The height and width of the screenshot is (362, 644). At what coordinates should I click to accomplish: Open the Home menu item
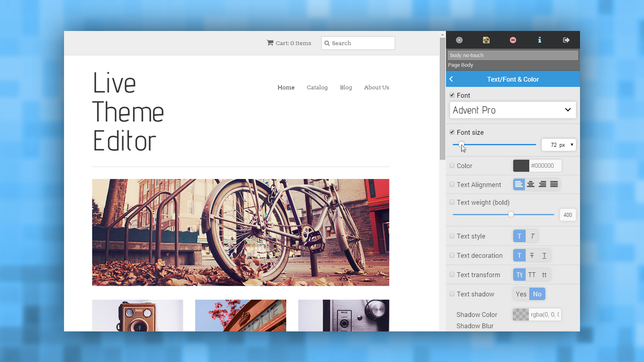click(286, 87)
